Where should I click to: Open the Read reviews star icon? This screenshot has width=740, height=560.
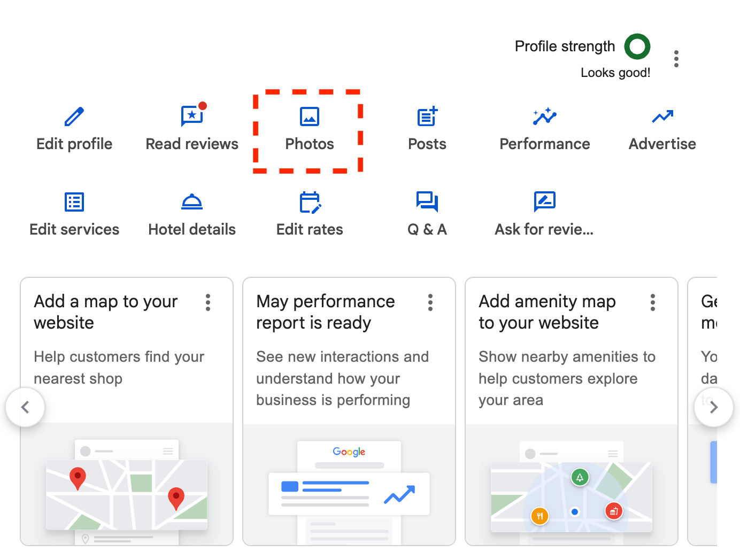192,115
